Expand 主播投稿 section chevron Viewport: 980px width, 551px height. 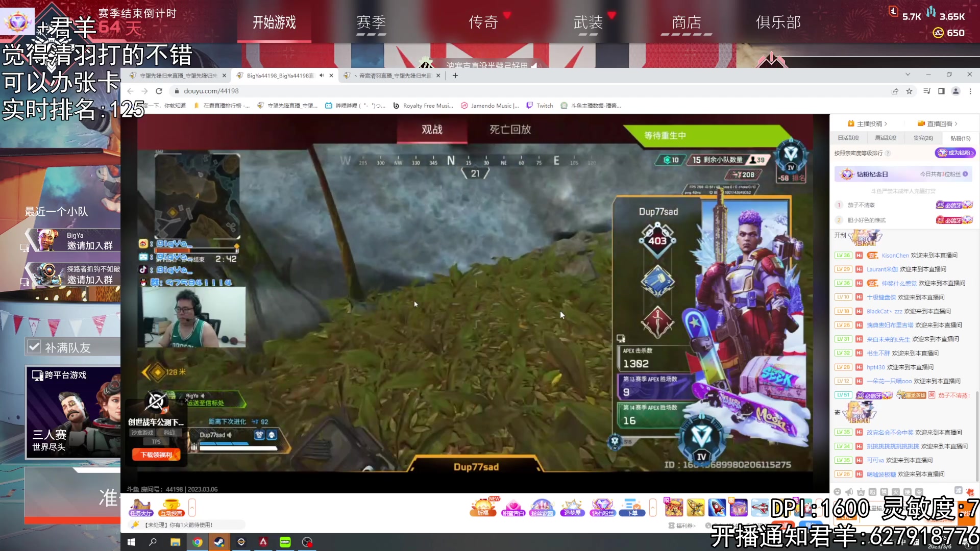886,123
